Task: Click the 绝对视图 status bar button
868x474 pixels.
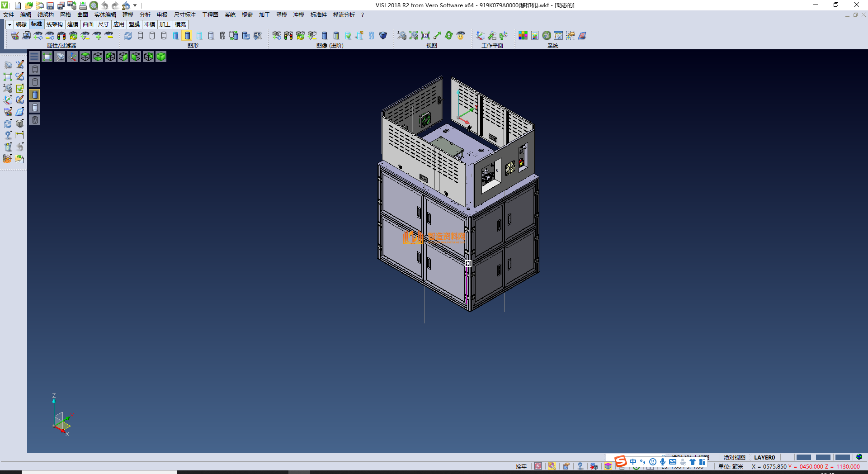Action: pyautogui.click(x=734, y=457)
